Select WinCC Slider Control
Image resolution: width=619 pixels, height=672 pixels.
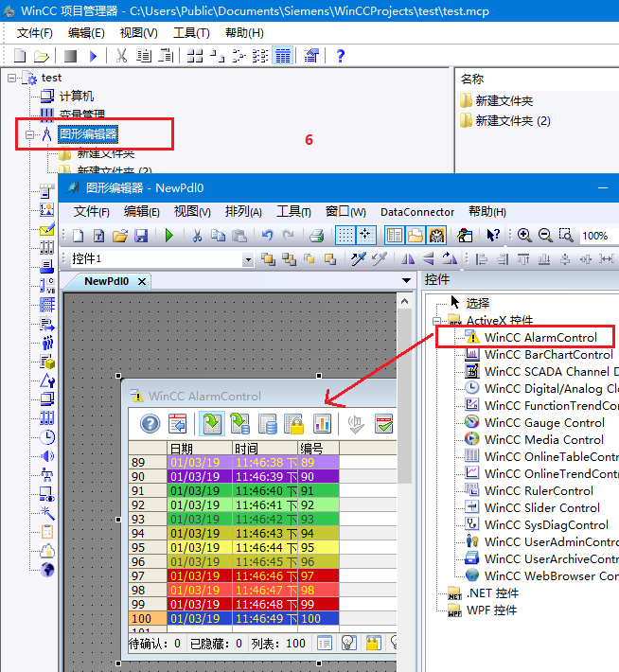coord(542,508)
